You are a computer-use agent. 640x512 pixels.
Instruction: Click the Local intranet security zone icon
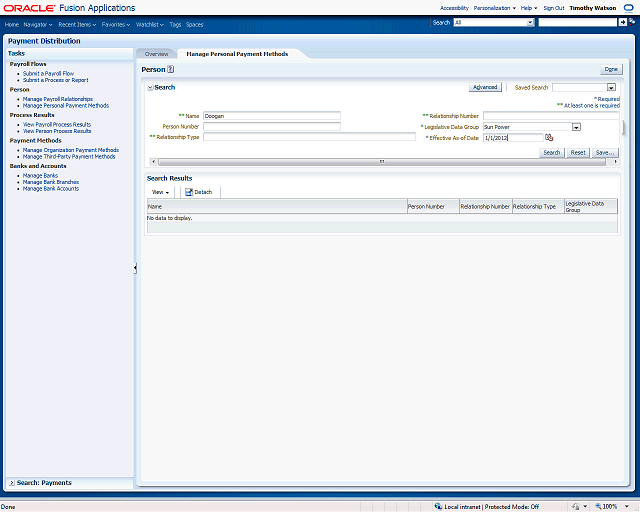click(440, 507)
